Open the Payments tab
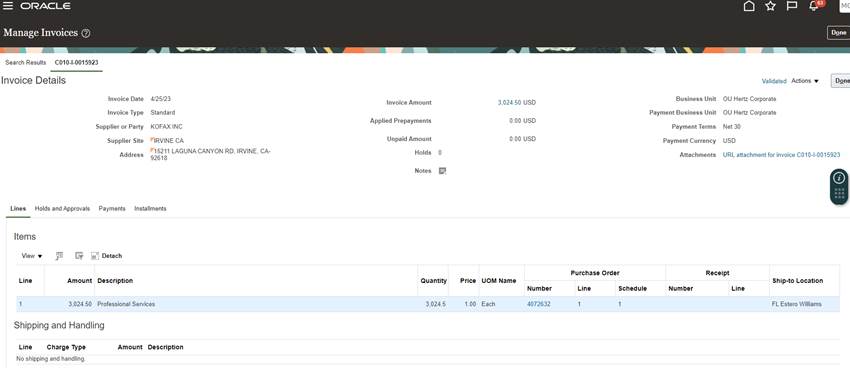 112,209
